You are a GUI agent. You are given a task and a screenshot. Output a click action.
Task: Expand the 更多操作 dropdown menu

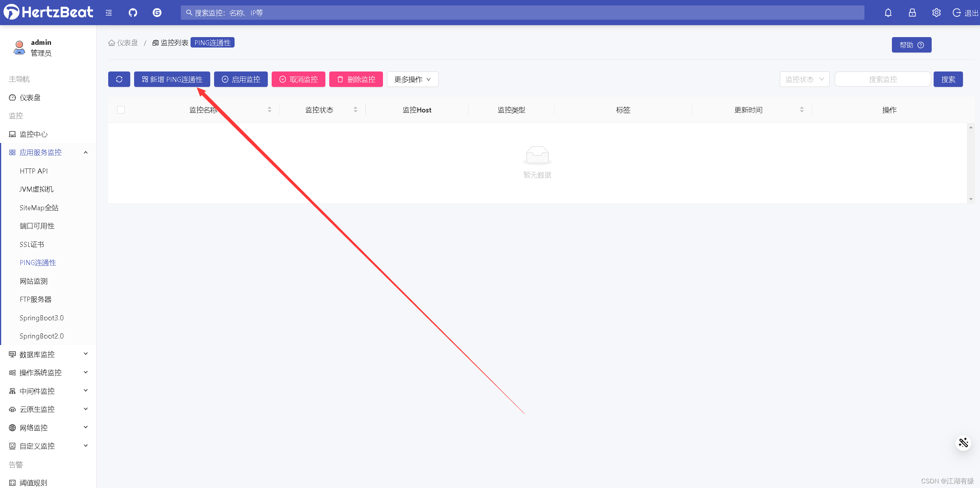click(x=412, y=79)
